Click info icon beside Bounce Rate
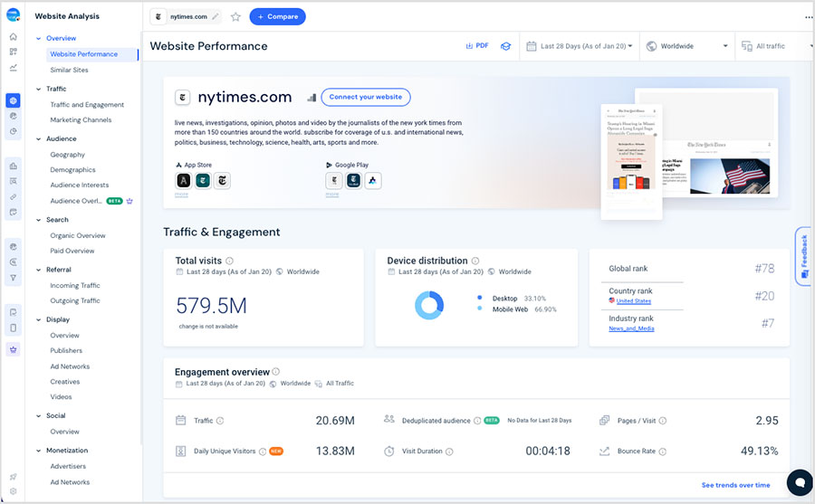The image size is (815, 504). [662, 452]
